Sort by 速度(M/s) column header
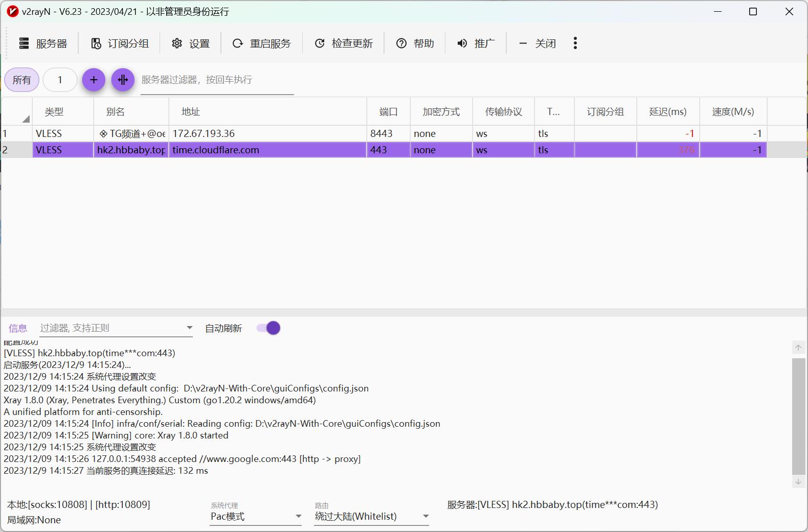The width and height of the screenshot is (808, 532). [x=733, y=112]
